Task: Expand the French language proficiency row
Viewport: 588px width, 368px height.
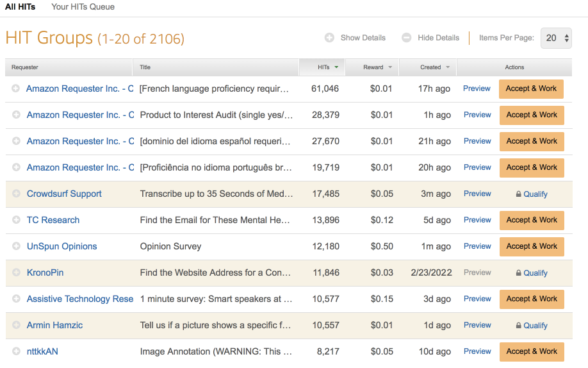Action: pyautogui.click(x=15, y=88)
